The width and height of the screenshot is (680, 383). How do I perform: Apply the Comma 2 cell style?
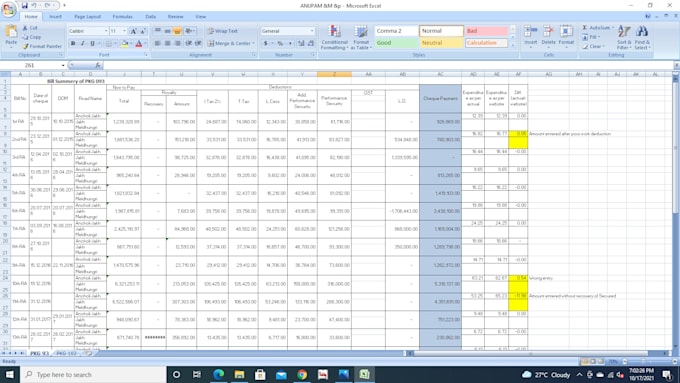click(x=396, y=31)
